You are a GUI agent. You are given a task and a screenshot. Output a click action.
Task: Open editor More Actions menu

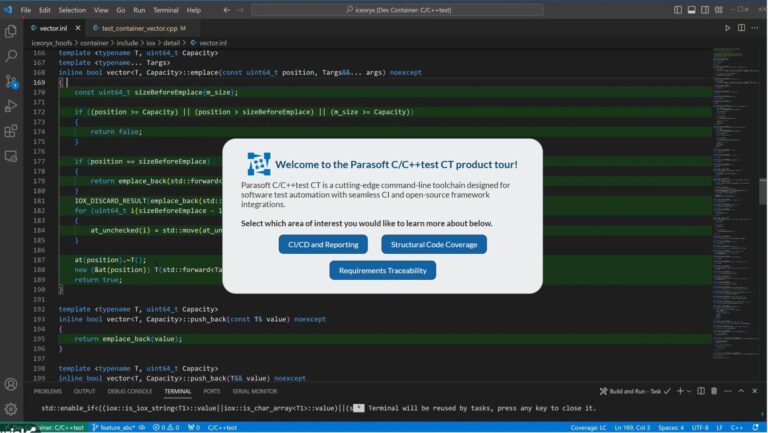pos(755,28)
